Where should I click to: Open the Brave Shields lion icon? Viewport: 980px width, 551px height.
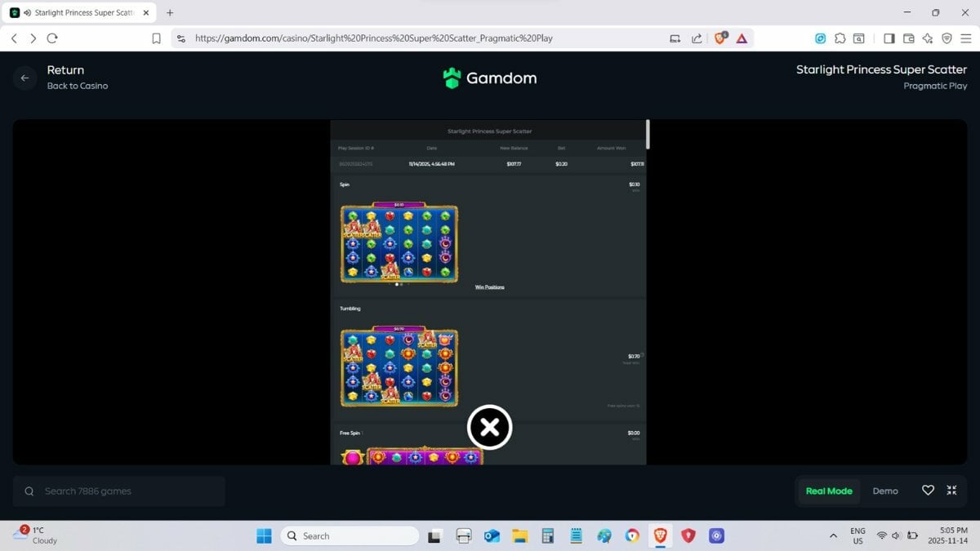tap(720, 38)
